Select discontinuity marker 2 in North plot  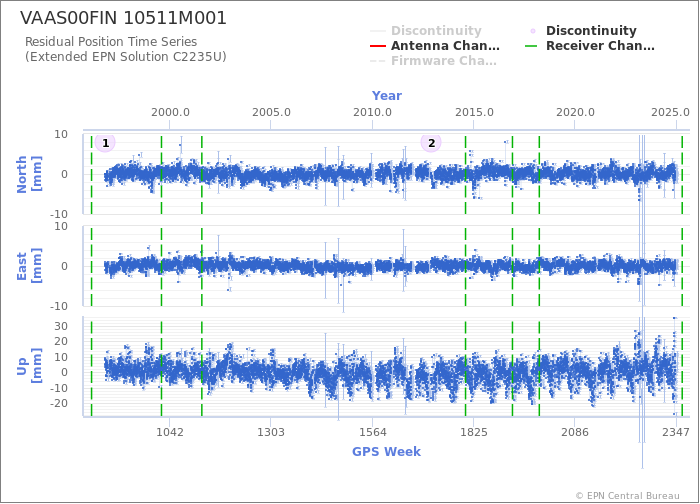point(431,143)
